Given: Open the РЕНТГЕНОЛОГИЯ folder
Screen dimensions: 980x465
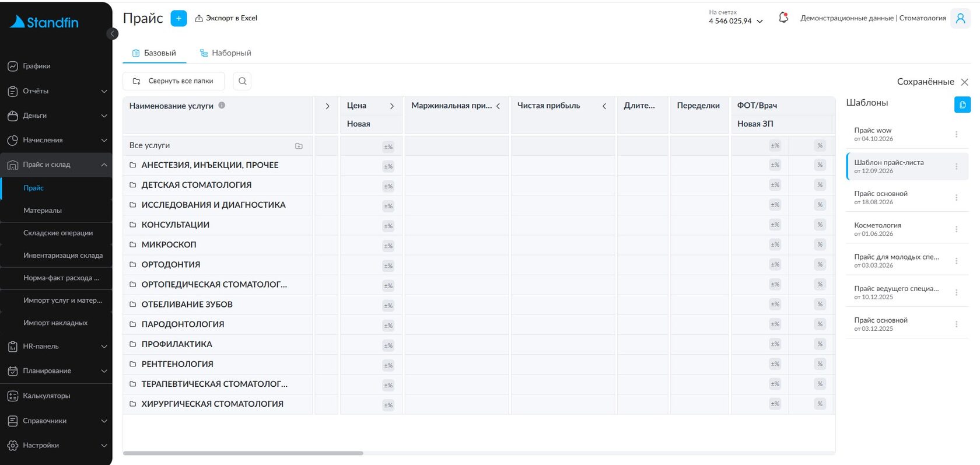Looking at the screenshot, I should click(177, 364).
